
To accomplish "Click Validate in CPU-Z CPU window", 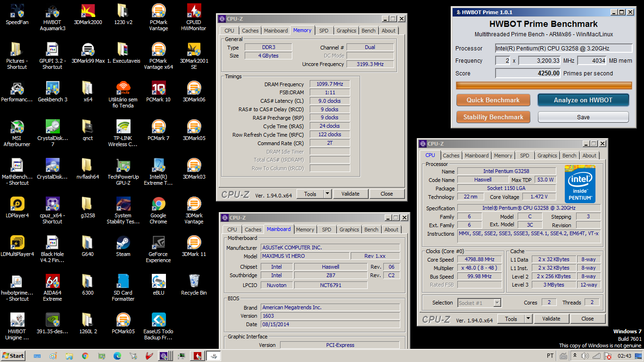I will 551,319.
